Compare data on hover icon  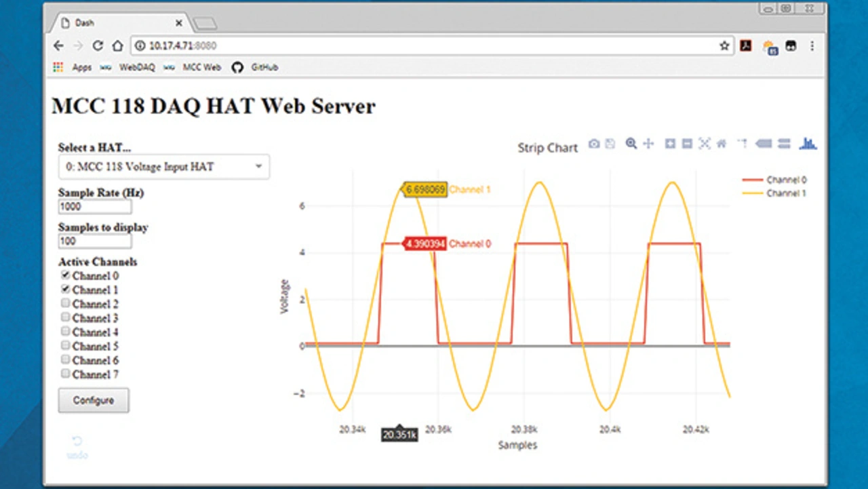pyautogui.click(x=784, y=144)
